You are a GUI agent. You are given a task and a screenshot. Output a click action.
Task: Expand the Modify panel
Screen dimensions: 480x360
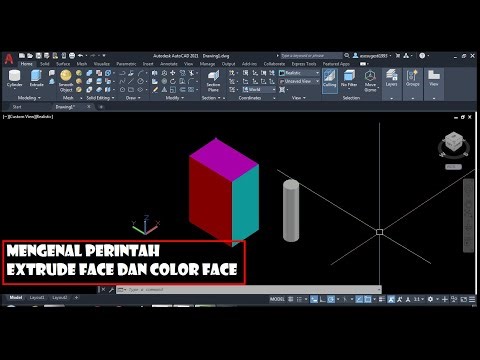175,98
